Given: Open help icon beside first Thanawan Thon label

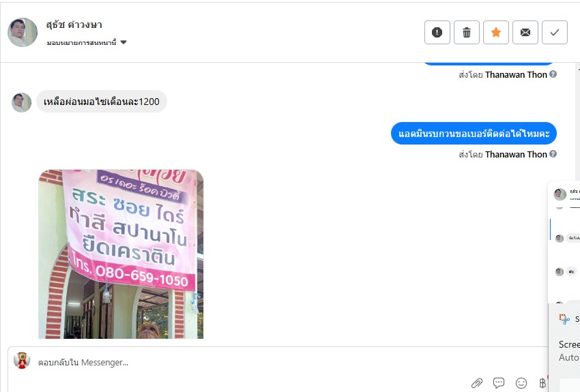Looking at the screenshot, I should point(553,74).
